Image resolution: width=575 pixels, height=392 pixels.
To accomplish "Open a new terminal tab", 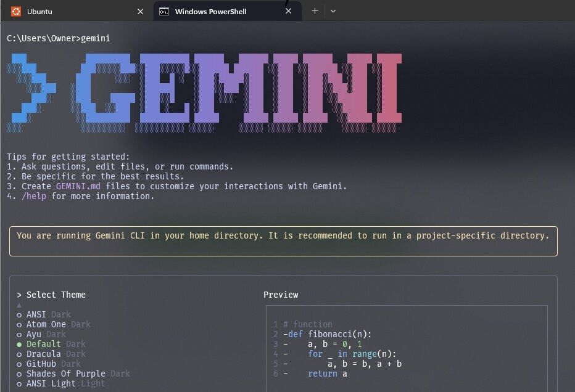I will (315, 11).
